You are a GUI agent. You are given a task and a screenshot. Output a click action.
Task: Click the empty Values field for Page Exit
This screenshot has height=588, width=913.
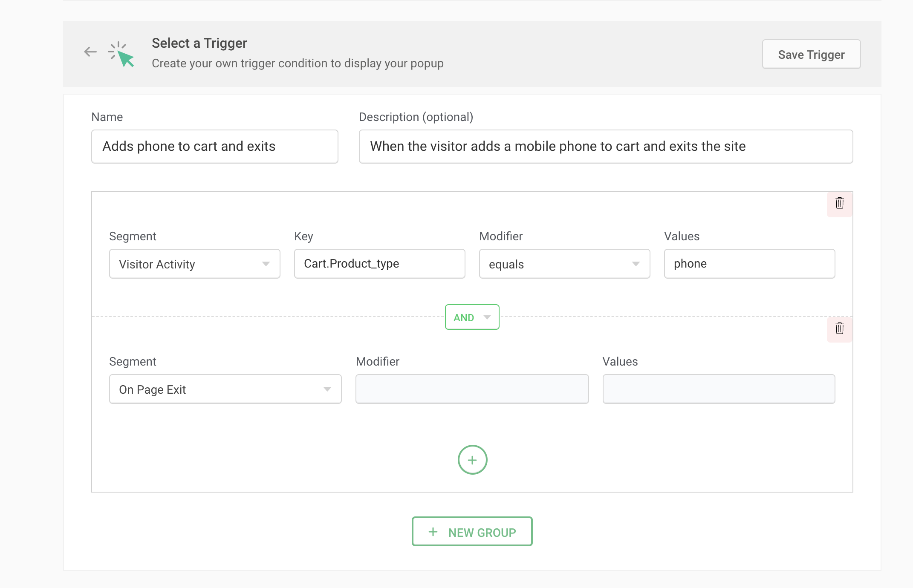[x=718, y=389]
